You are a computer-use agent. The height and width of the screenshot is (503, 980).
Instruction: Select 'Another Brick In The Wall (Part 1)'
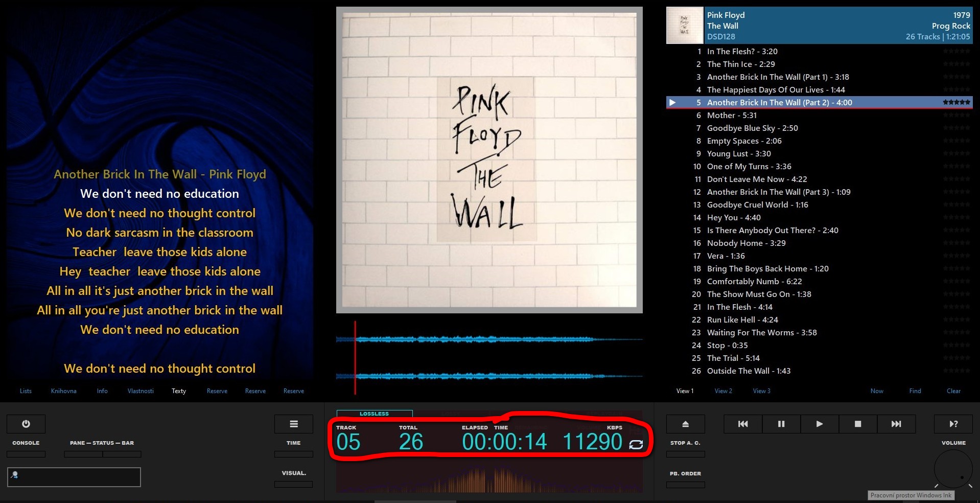[819, 77]
